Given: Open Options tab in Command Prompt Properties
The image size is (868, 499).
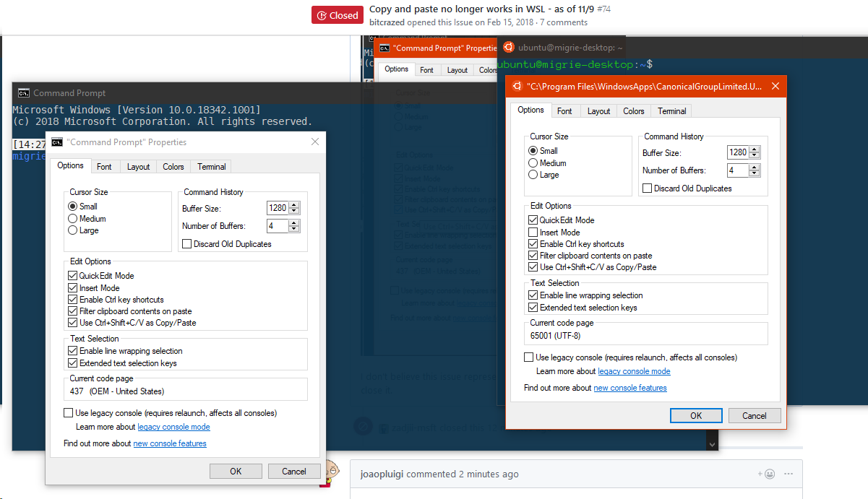Looking at the screenshot, I should [x=71, y=165].
